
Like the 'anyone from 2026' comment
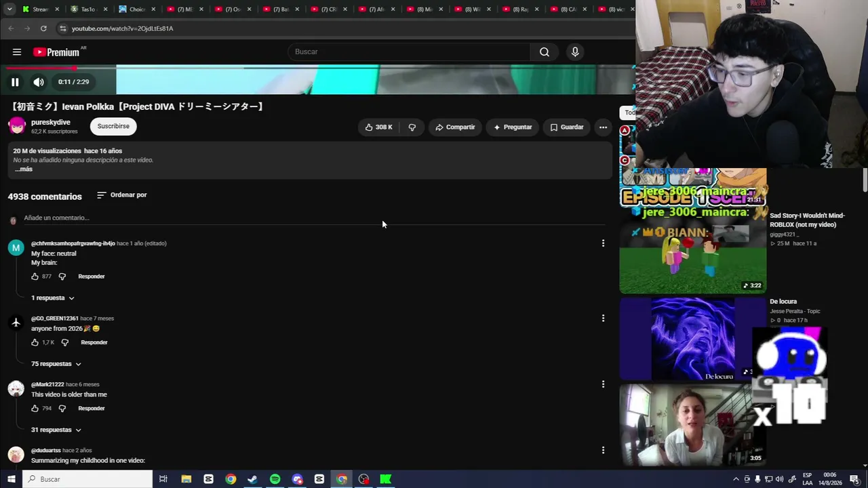[x=35, y=342]
